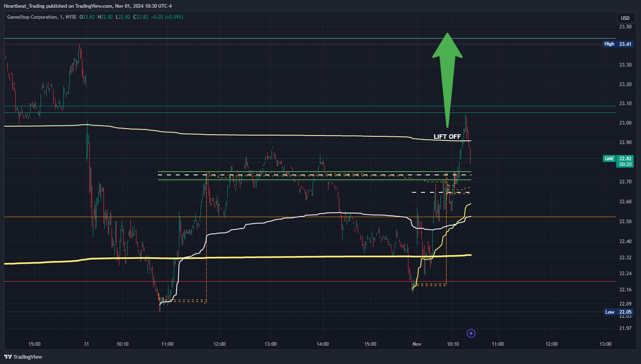This screenshot has height=364, width=641.
Task: Click the 22.24 price axis label
Action: pos(625,274)
